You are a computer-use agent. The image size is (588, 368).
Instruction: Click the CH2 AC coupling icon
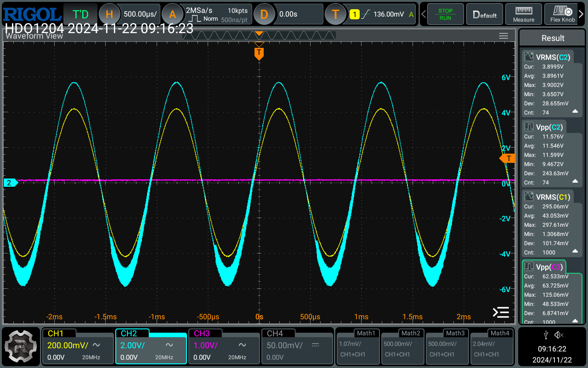(x=169, y=345)
